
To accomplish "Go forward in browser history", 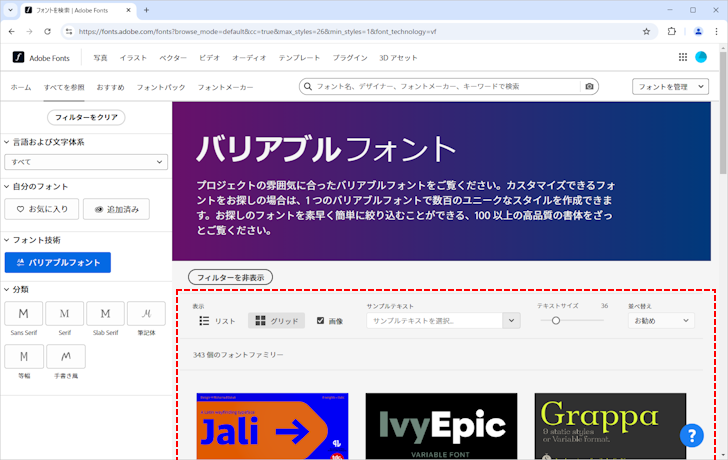I will pyautogui.click(x=29, y=32).
